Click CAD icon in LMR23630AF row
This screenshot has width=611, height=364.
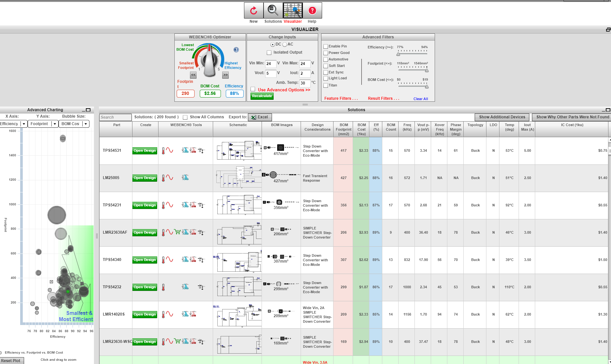tap(185, 232)
